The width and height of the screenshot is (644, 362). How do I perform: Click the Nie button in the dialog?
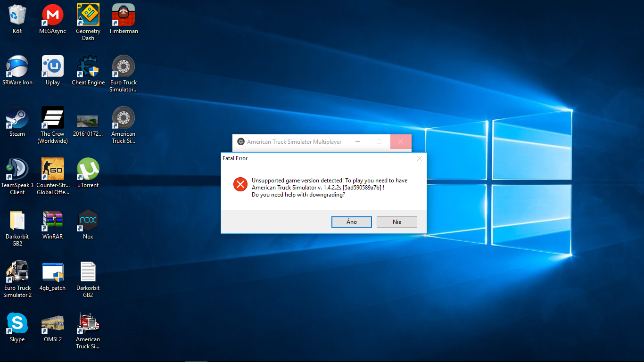[x=396, y=222]
